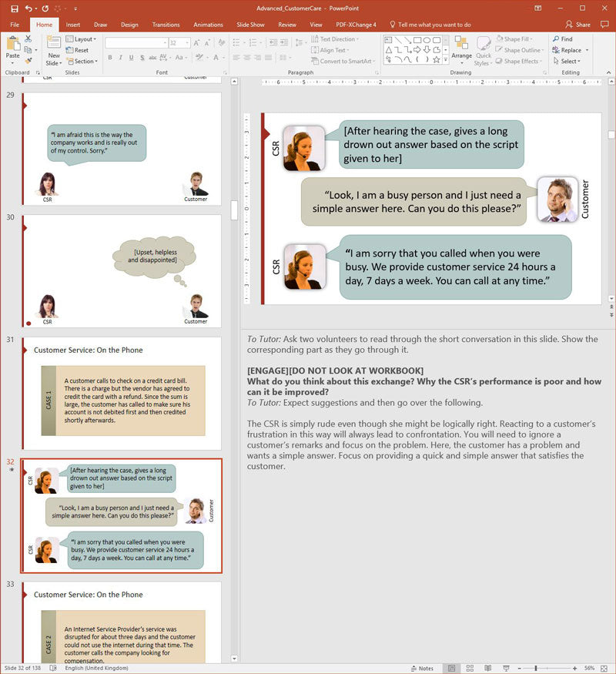Click the Copy icon in Clipboard group
This screenshot has width=616, height=674.
pos(28,50)
